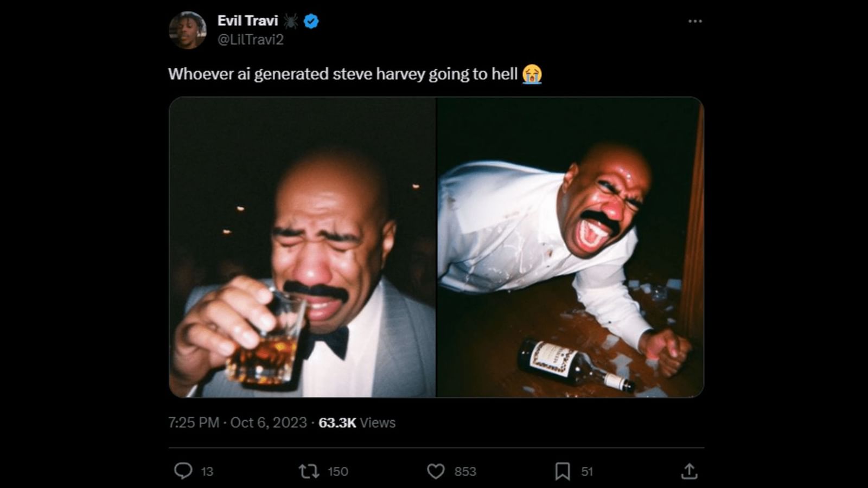Bookmark the tweet with the bookmark icon
The width and height of the screenshot is (868, 488).
pyautogui.click(x=563, y=472)
